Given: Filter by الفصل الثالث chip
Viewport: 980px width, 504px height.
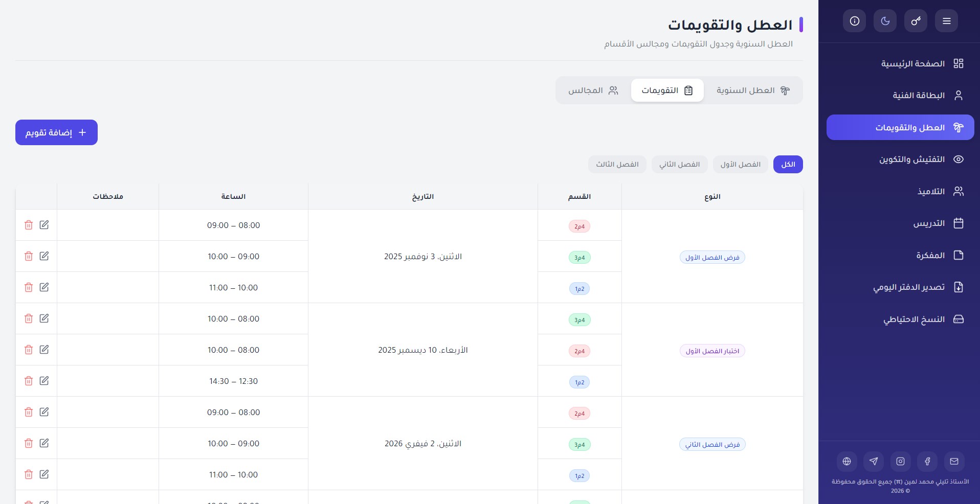Looking at the screenshot, I should pos(617,164).
